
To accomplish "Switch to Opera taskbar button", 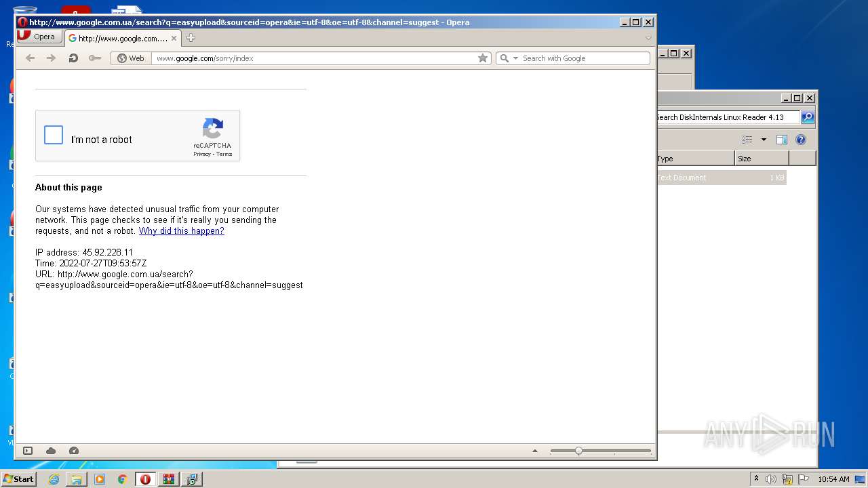I will tap(145, 479).
